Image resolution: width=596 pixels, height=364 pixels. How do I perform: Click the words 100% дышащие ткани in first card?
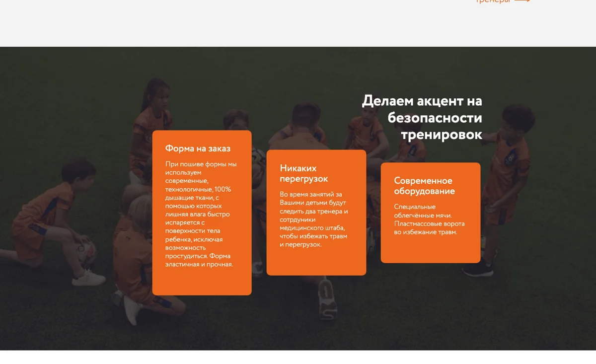pyautogui.click(x=198, y=194)
